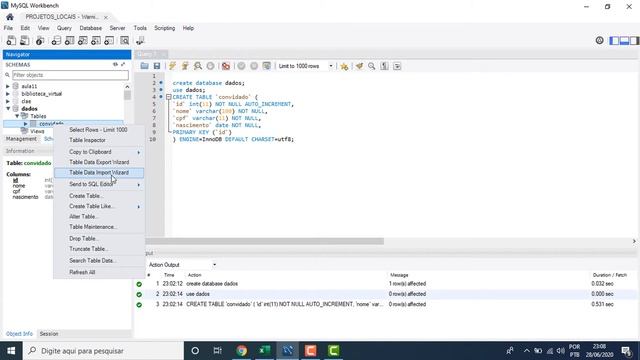Click the create new function icon
This screenshot has width=640, height=360.
[x=109, y=40]
